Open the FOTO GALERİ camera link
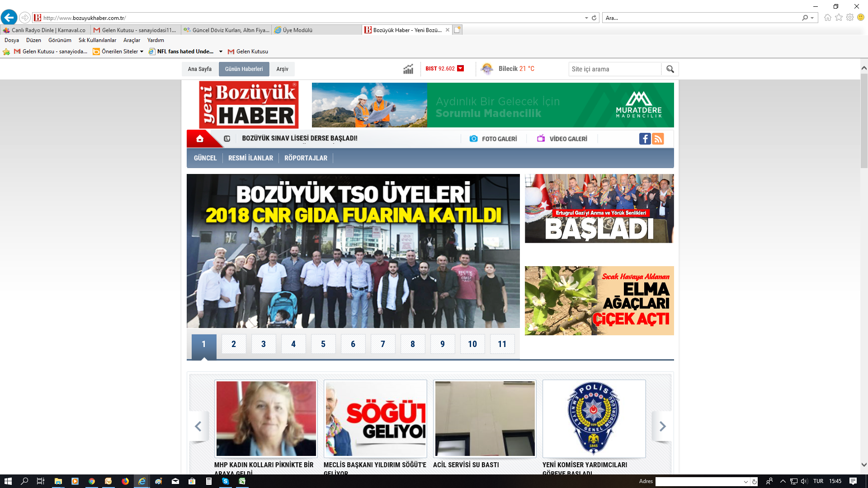 click(x=493, y=139)
